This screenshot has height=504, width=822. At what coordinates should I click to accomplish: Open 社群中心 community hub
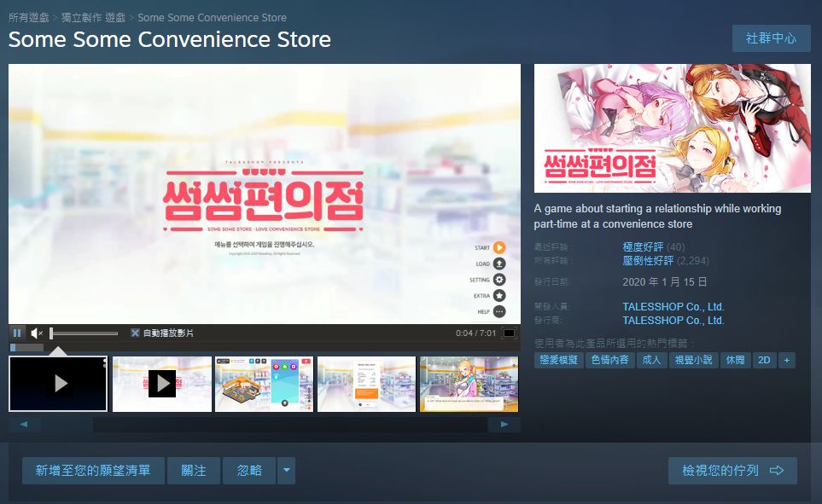tap(771, 38)
